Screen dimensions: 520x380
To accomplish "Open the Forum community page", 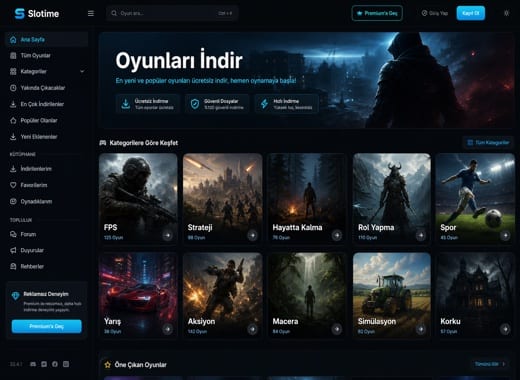I will tap(47, 235).
